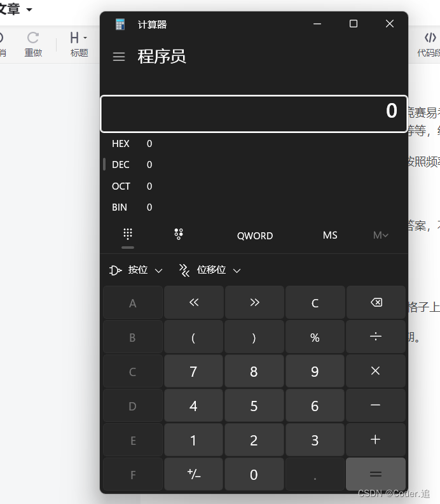440x504 pixels.
Task: Click the plus/minus negate key
Action: tap(194, 475)
